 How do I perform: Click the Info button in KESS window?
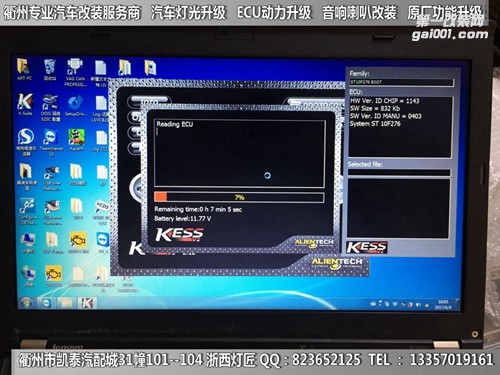click(x=150, y=100)
